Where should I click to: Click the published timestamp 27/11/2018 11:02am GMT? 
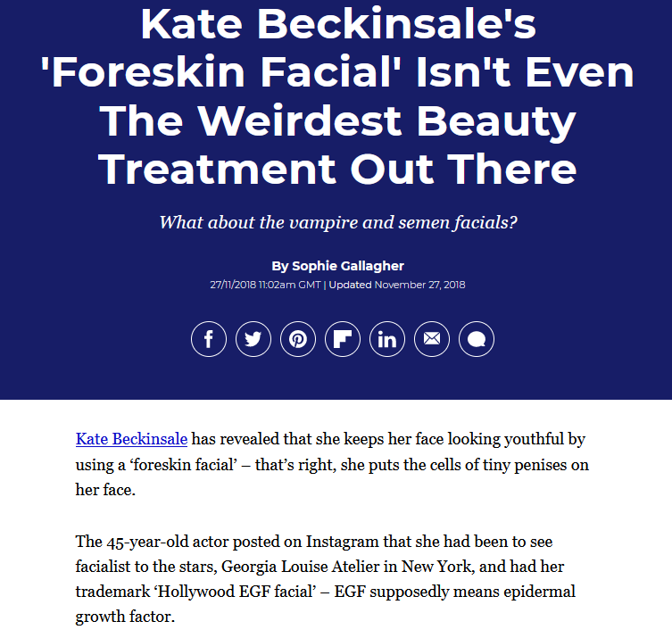click(265, 285)
